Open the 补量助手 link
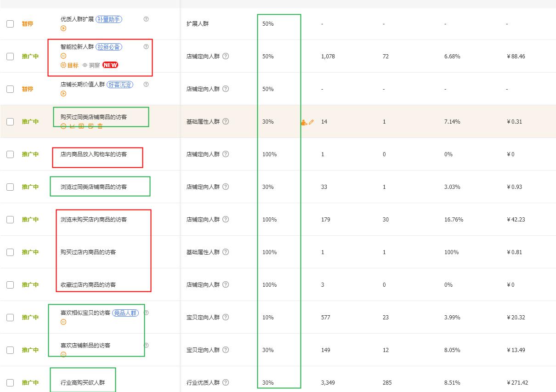Image resolution: width=556 pixels, height=392 pixels. click(x=110, y=19)
